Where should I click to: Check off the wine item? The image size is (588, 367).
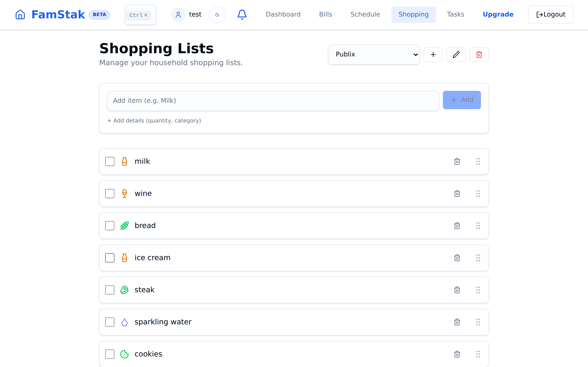click(110, 193)
